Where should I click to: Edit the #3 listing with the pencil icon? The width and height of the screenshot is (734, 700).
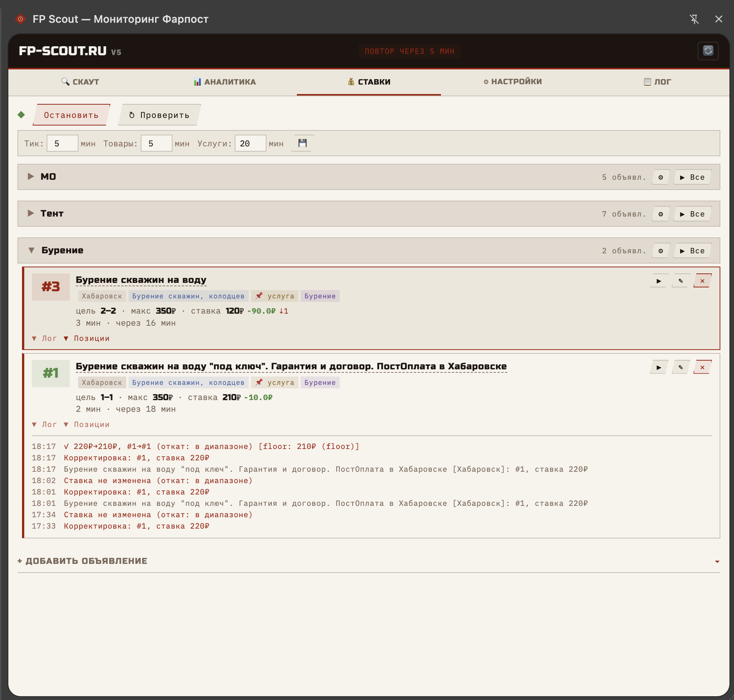pos(681,281)
